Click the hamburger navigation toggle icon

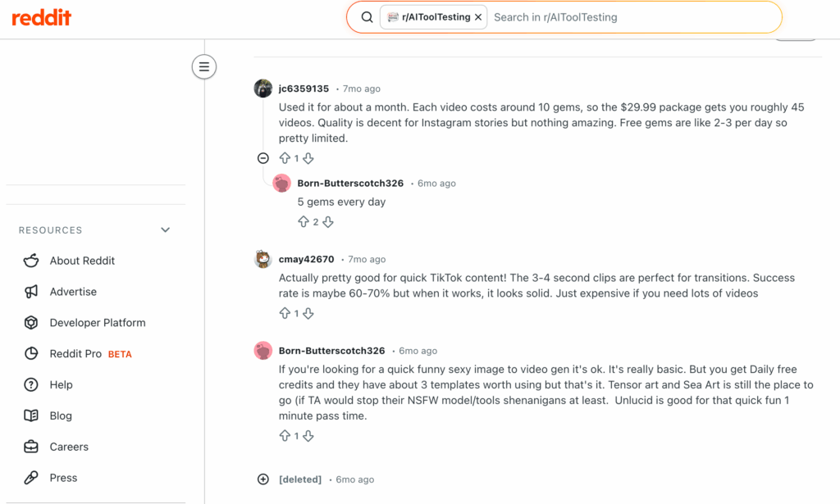[203, 66]
